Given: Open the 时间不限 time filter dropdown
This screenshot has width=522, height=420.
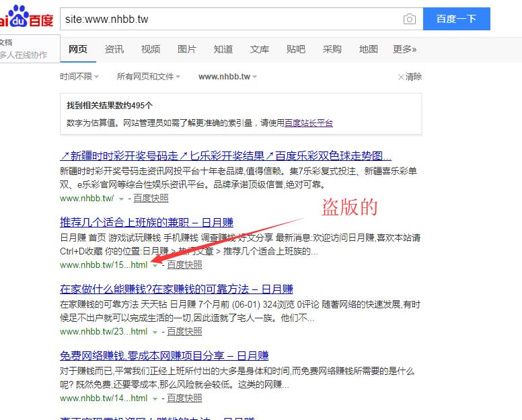Looking at the screenshot, I should click(x=79, y=77).
